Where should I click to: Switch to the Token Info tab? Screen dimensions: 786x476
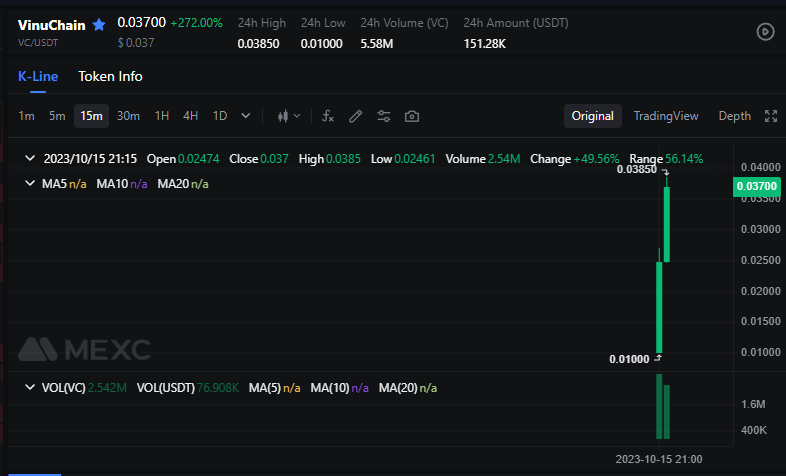[110, 76]
